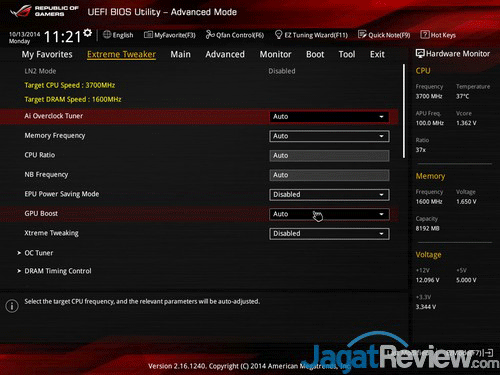The width and height of the screenshot is (500, 375).
Task: Click the 3700 MHz CPU frequency value
Action: click(x=429, y=96)
